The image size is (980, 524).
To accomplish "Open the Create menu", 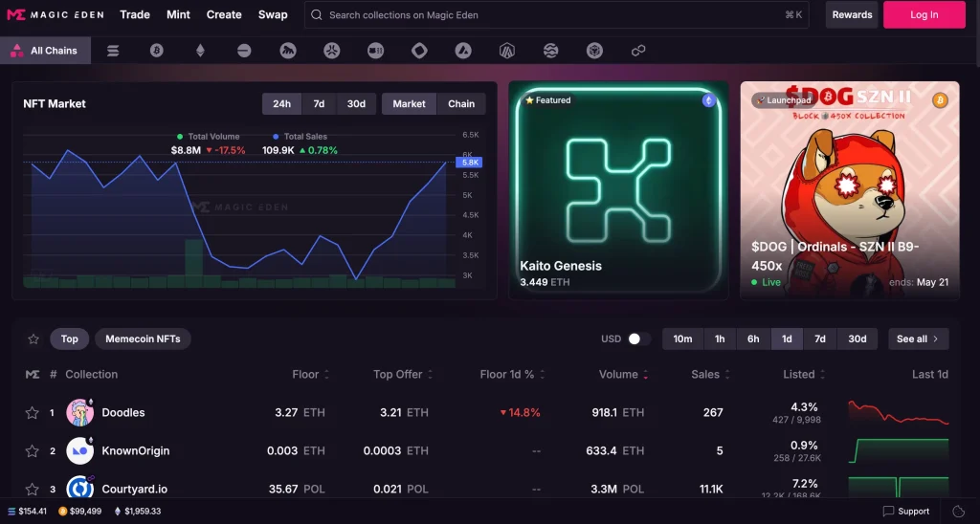I will pyautogui.click(x=224, y=14).
